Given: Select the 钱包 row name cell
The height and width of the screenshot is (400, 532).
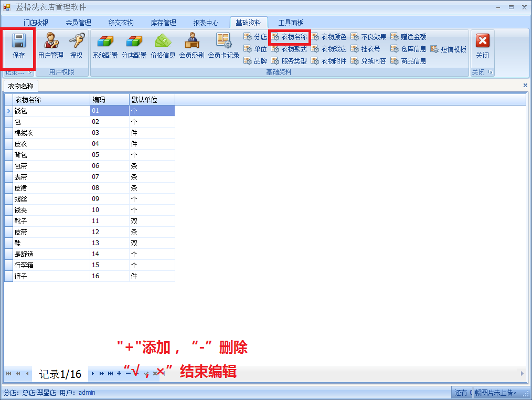Looking at the screenshot, I should (x=51, y=111).
